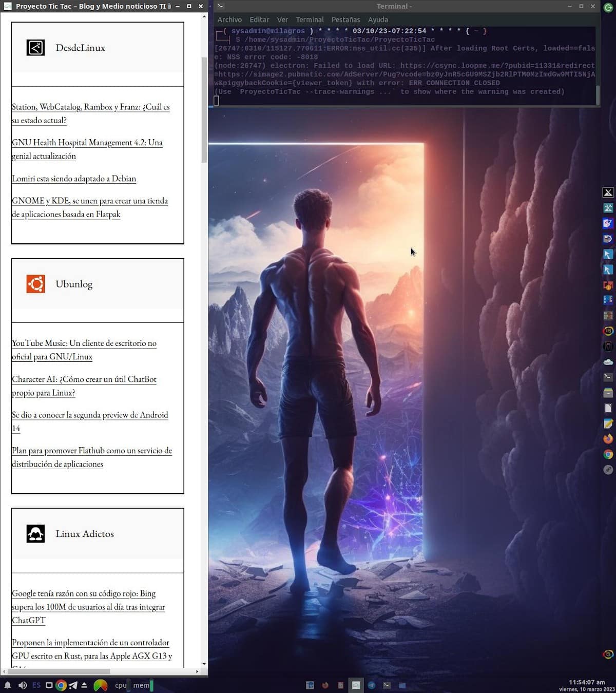Toggle the eject/unmount tray indicator
Viewport: 616px width, 693px height.
point(84,685)
